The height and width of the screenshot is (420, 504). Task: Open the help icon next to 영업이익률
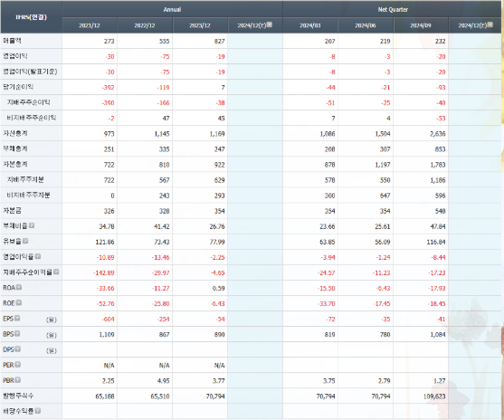[38, 256]
